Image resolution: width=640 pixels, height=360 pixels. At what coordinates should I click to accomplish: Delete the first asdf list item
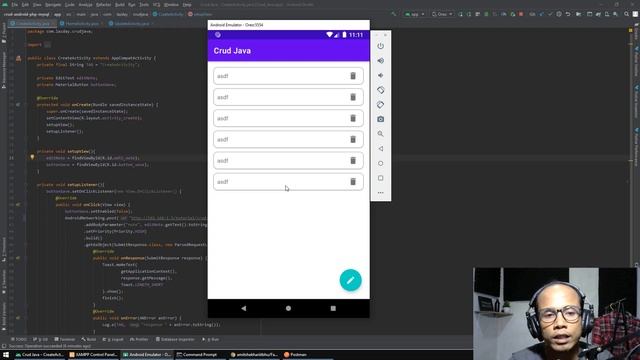(x=353, y=76)
